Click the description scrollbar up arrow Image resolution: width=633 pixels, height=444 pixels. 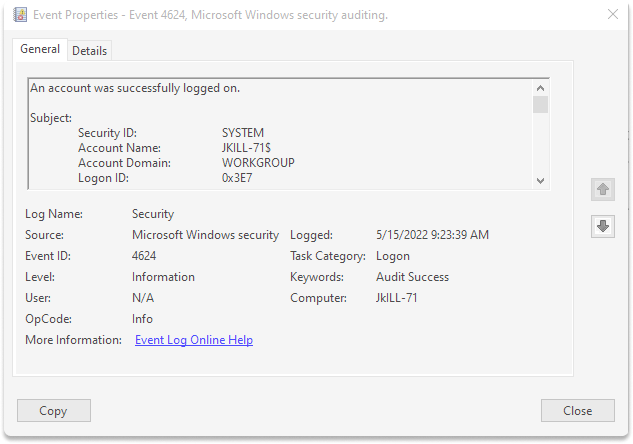click(x=541, y=88)
